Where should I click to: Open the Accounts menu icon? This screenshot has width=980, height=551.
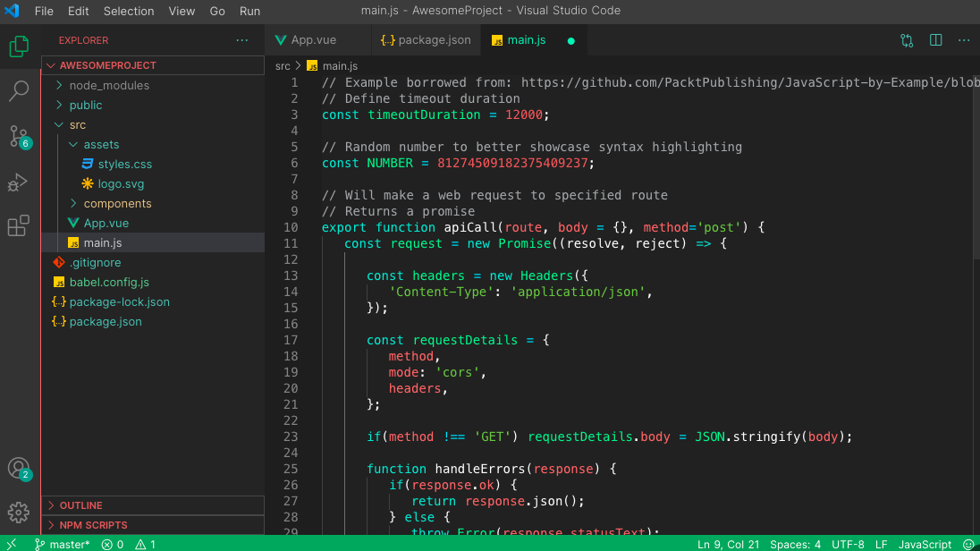(x=19, y=469)
